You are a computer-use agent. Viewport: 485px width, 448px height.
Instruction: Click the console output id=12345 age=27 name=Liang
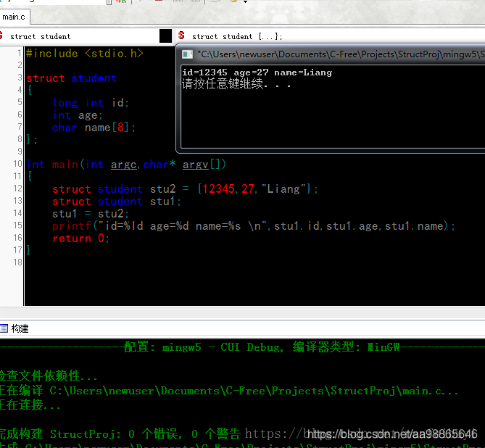[x=257, y=72]
